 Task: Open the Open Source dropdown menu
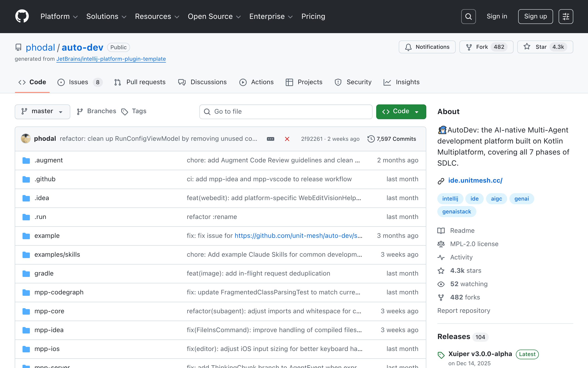[x=214, y=16]
